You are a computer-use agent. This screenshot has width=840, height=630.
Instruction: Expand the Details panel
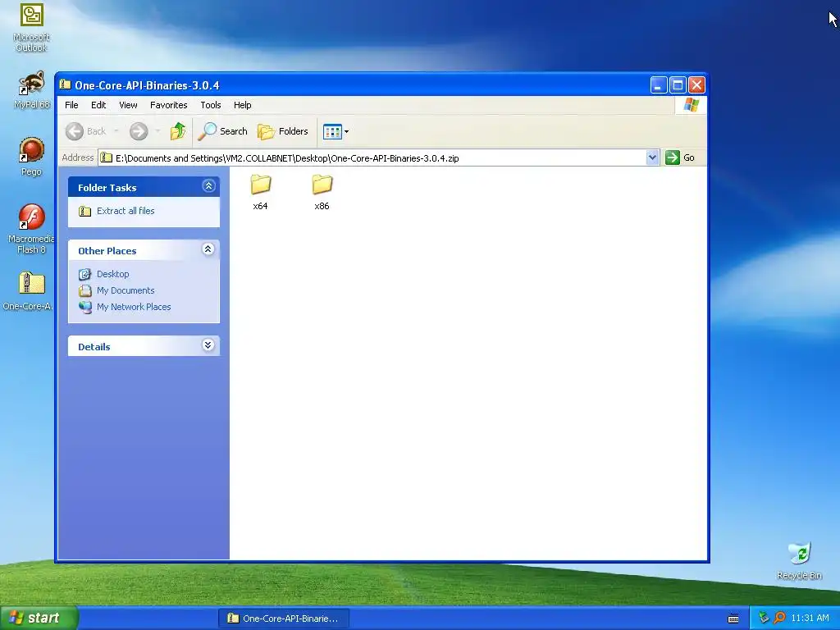pos(208,345)
